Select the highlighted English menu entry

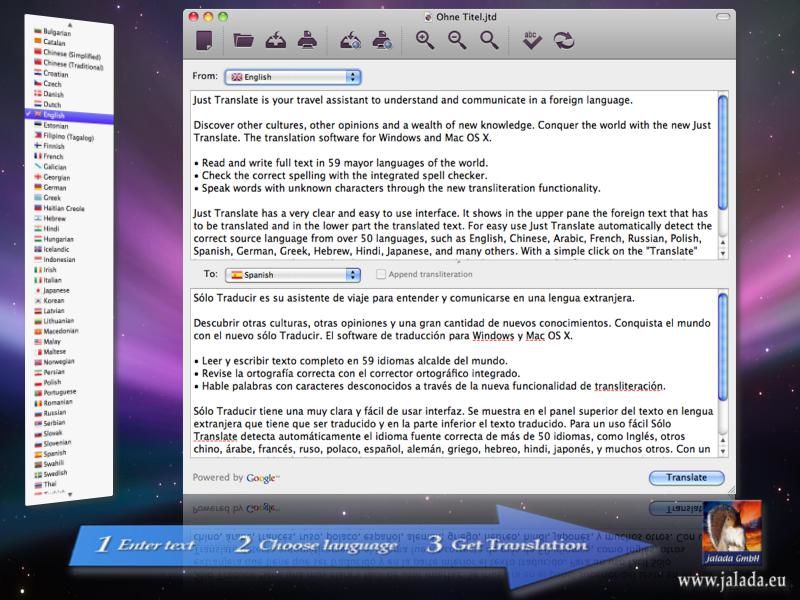69,115
